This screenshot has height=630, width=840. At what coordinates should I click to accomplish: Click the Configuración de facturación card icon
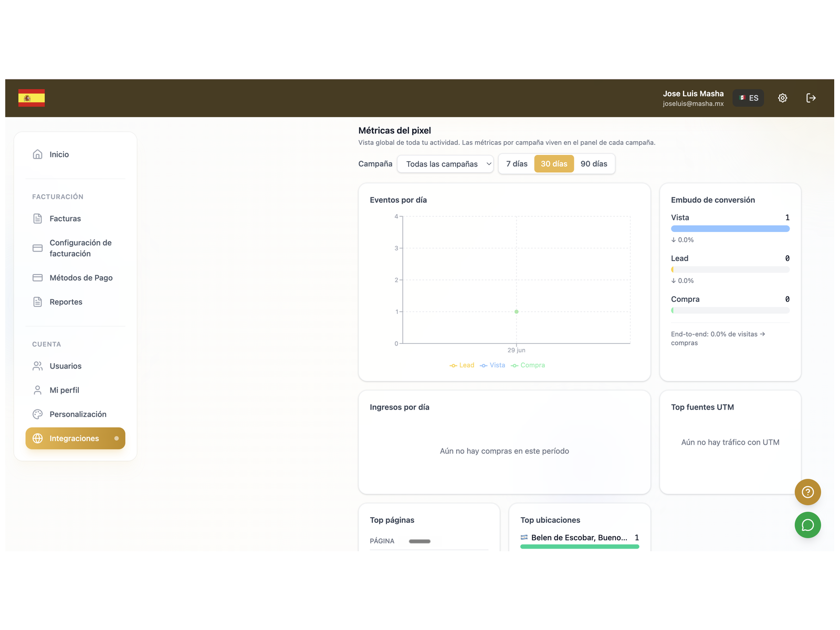[38, 248]
